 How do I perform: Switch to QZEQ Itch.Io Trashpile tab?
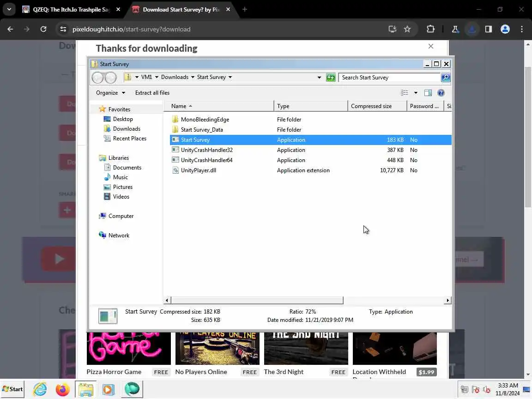pos(71,10)
